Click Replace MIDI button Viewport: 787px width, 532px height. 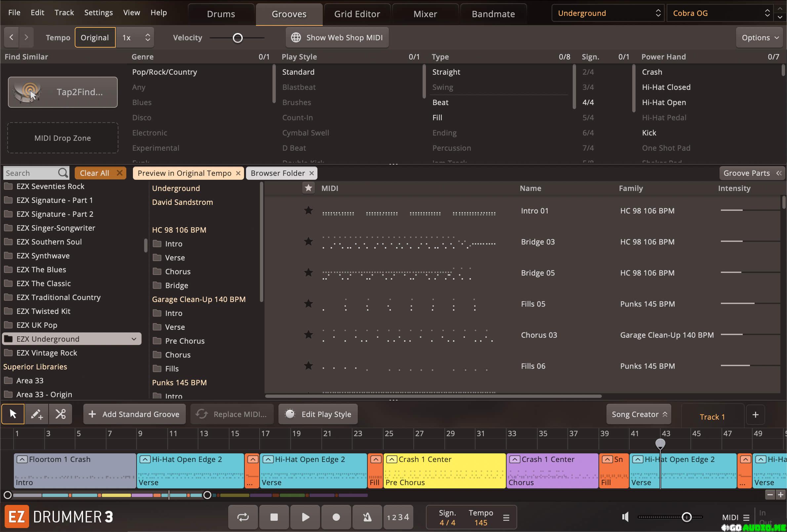(232, 414)
